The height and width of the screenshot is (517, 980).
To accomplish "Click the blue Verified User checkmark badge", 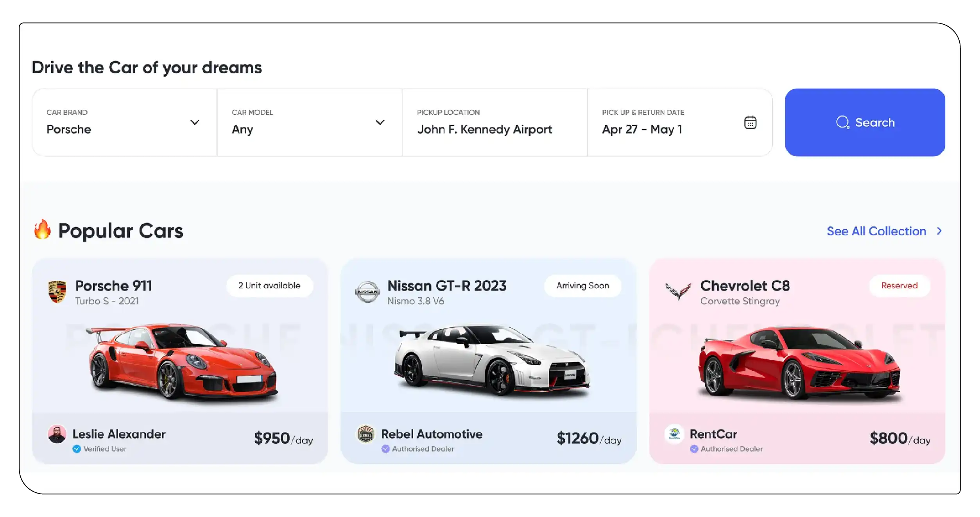I will (x=77, y=449).
